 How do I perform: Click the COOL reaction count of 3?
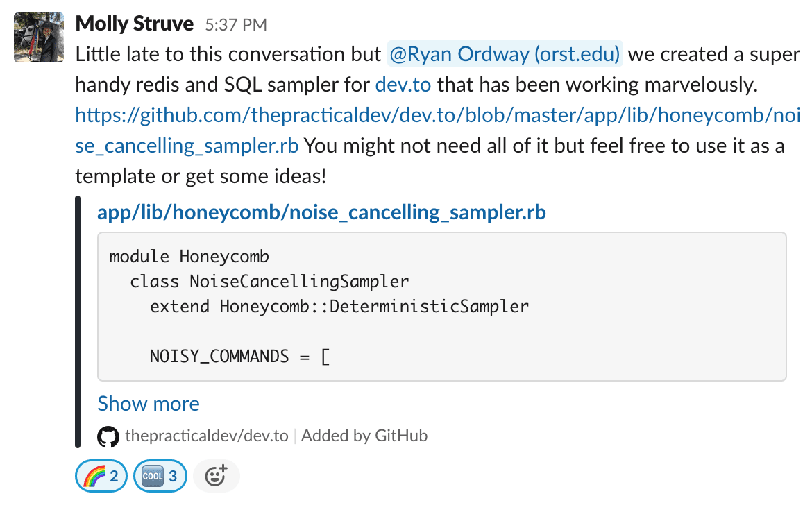pos(176,475)
